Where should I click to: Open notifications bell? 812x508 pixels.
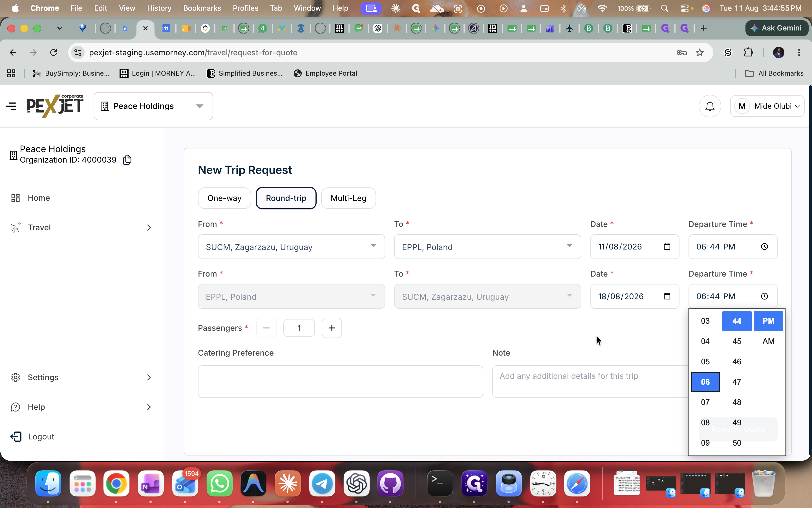coord(710,106)
